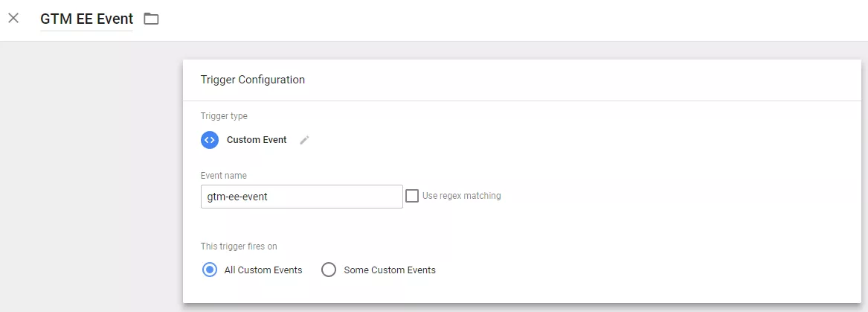Click the 'Trigger type' label
This screenshot has width=868, height=312.
coord(224,116)
